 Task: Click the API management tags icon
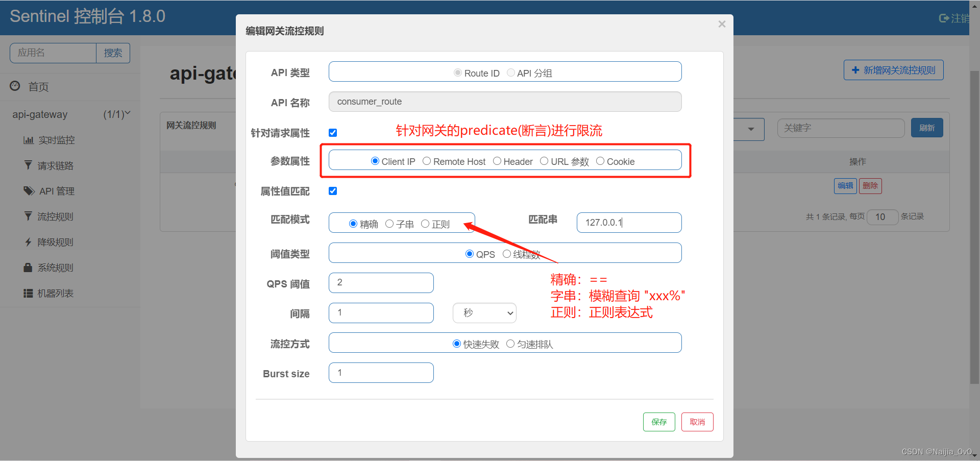pyautogui.click(x=29, y=190)
